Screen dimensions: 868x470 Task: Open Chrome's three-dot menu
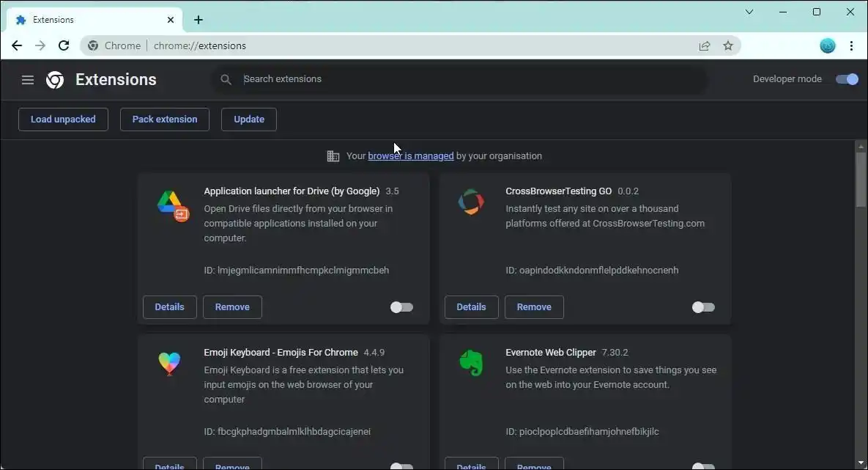pos(851,45)
